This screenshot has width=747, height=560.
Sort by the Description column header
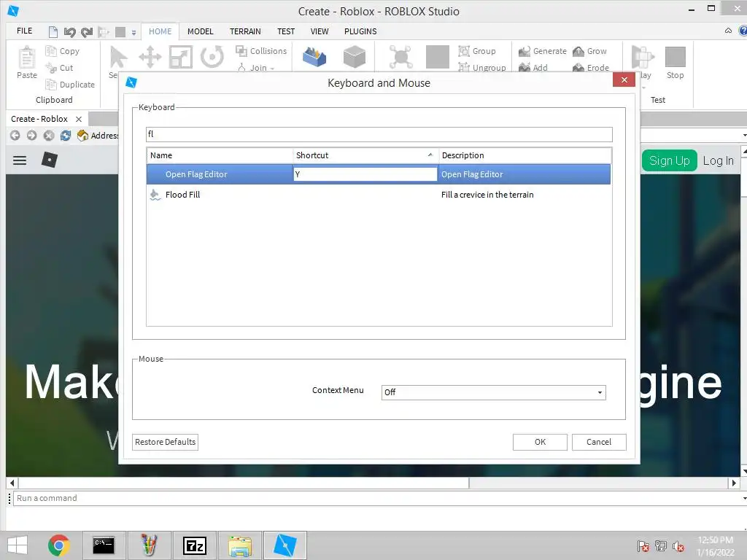(x=525, y=155)
